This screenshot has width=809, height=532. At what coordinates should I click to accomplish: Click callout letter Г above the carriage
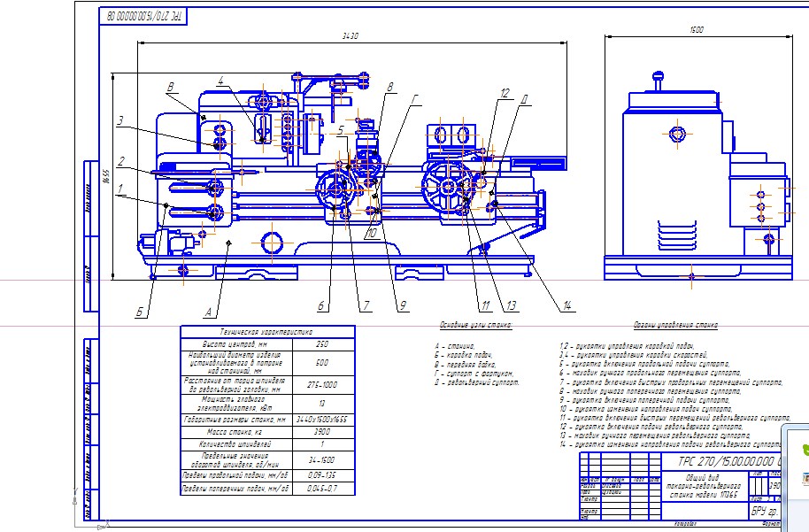pos(414,100)
